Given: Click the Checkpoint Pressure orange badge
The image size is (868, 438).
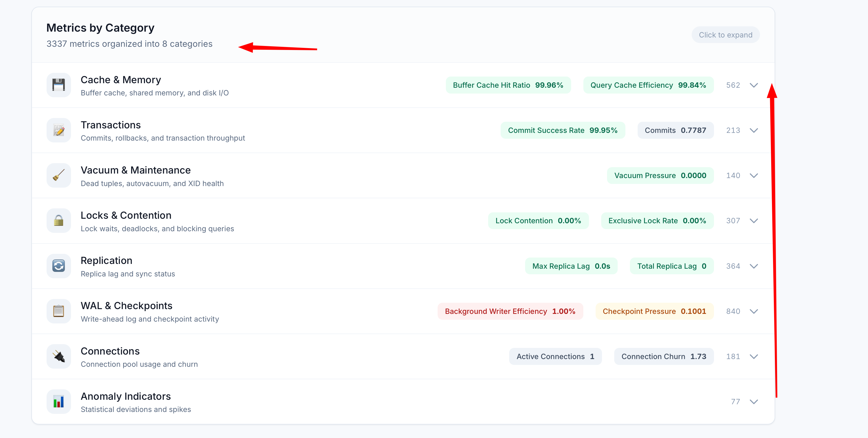Looking at the screenshot, I should pyautogui.click(x=654, y=311).
